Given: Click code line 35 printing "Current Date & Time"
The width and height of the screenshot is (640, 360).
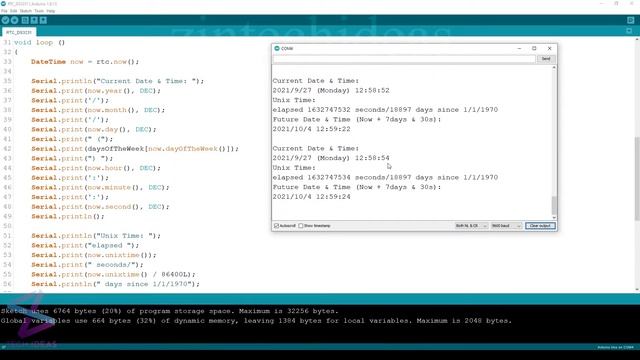Looking at the screenshot, I should coord(118,81).
